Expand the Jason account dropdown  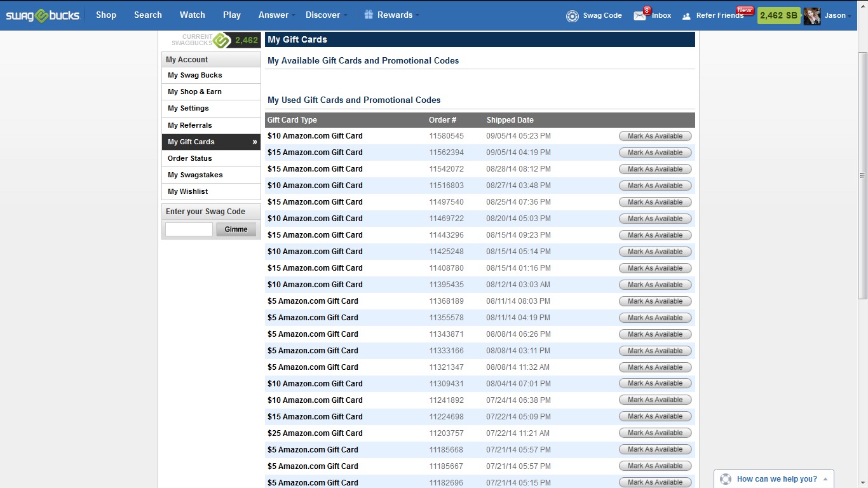[x=838, y=15]
